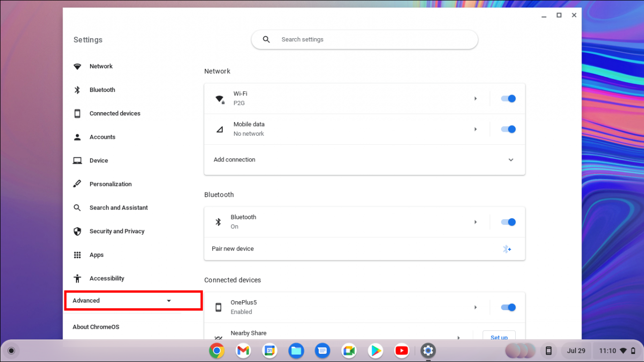Screen dimensions: 644x362
Task: Click the Search settings field
Action: point(364,39)
